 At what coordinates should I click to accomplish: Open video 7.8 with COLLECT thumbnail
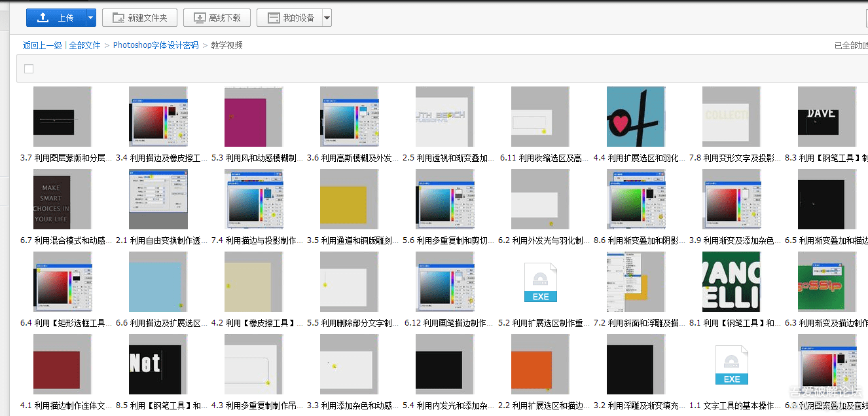[x=731, y=117]
